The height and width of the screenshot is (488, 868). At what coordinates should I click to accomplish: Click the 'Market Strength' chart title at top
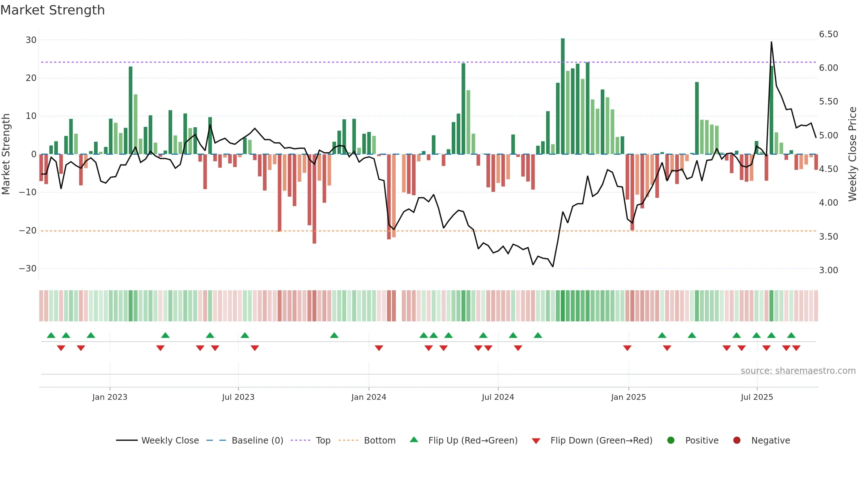(x=52, y=10)
